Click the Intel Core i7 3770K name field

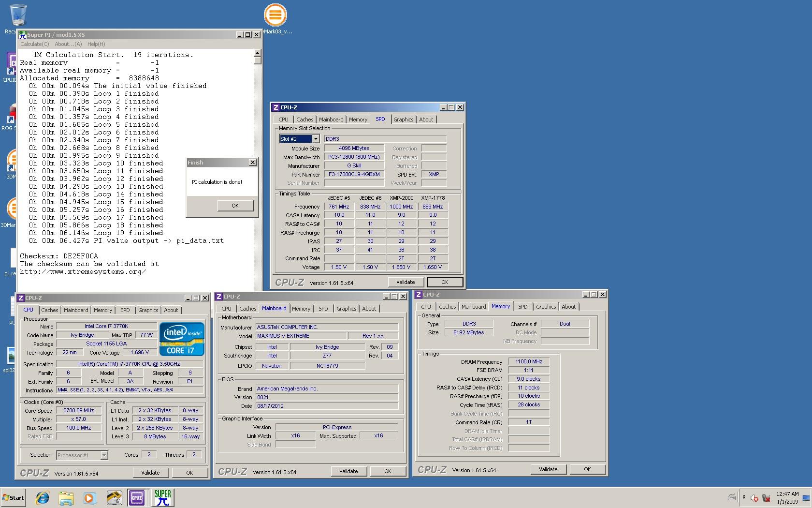coord(106,326)
